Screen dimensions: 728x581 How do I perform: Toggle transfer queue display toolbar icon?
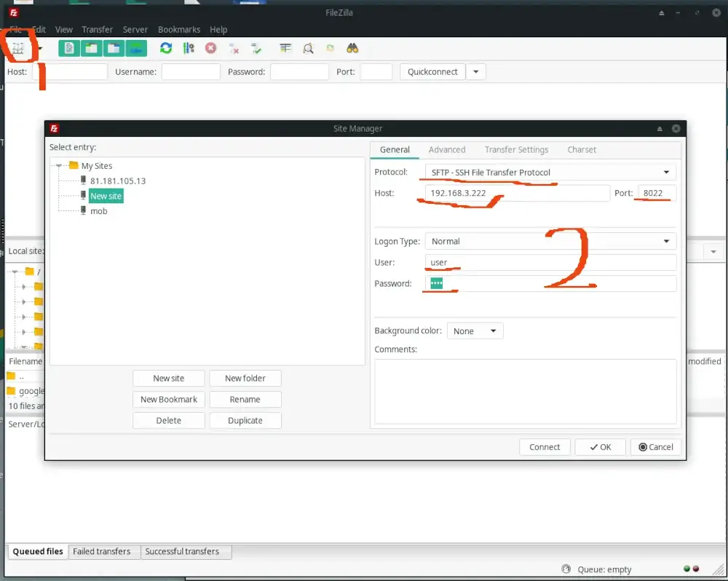pyautogui.click(x=136, y=48)
